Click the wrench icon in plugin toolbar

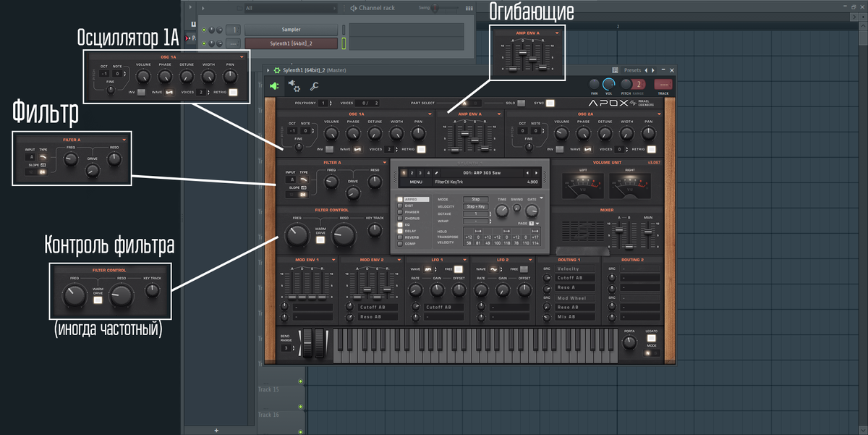314,86
